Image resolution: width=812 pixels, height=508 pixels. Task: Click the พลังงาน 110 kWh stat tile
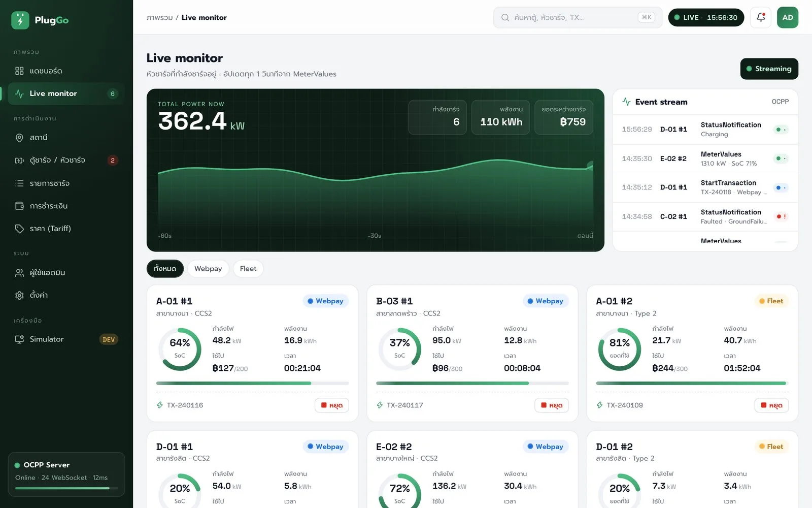[500, 117]
